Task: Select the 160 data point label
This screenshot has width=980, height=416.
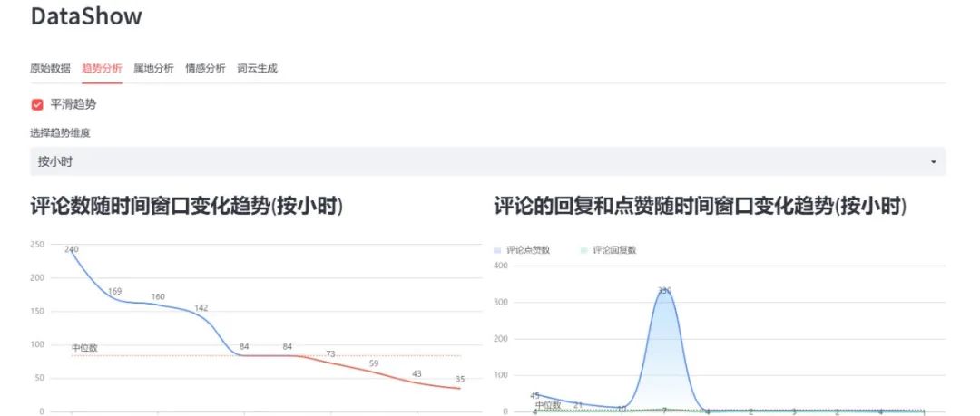Action: (x=158, y=296)
